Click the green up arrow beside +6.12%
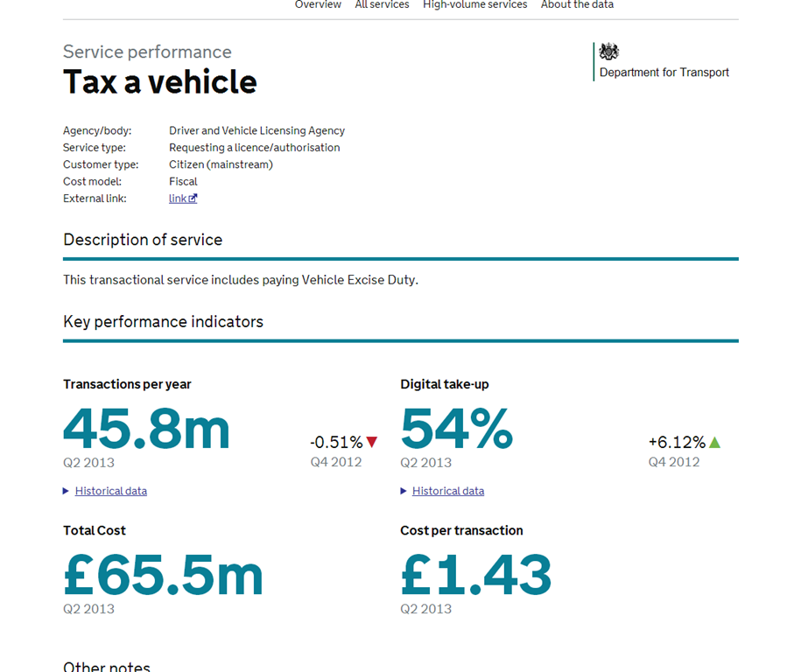The width and height of the screenshot is (801, 672). (714, 443)
